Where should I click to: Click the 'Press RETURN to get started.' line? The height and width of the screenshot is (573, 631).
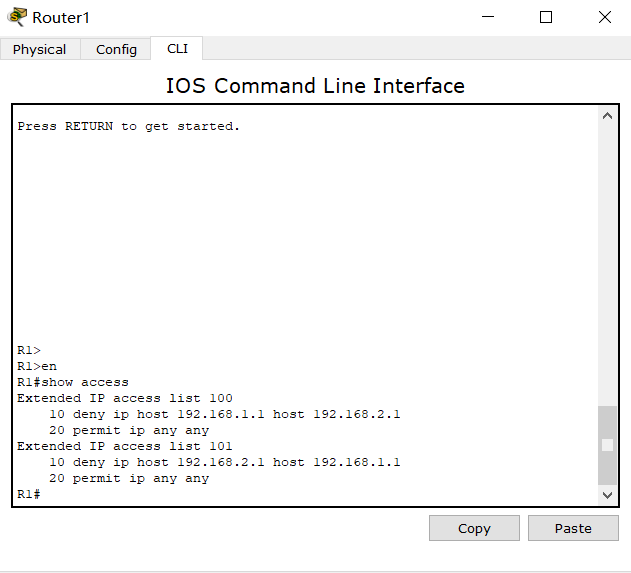tap(128, 126)
